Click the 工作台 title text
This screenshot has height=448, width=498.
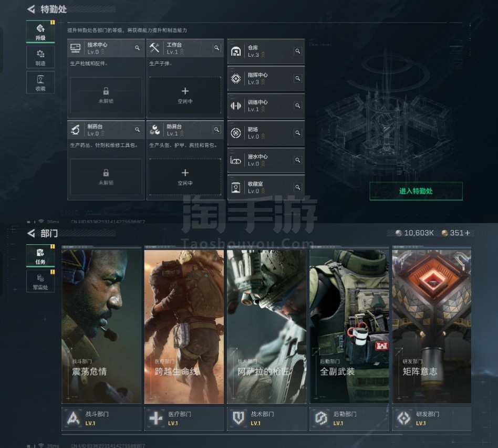point(174,45)
